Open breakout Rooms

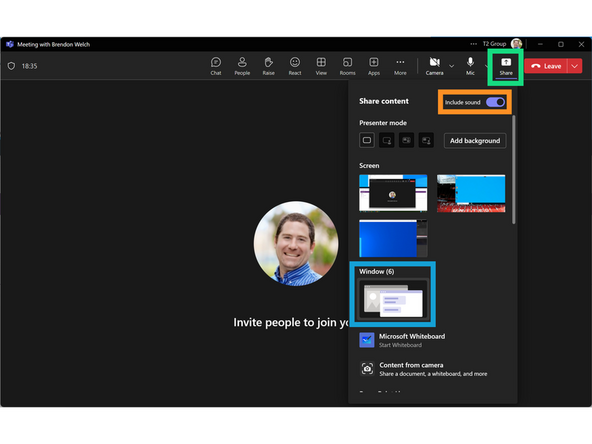347,66
